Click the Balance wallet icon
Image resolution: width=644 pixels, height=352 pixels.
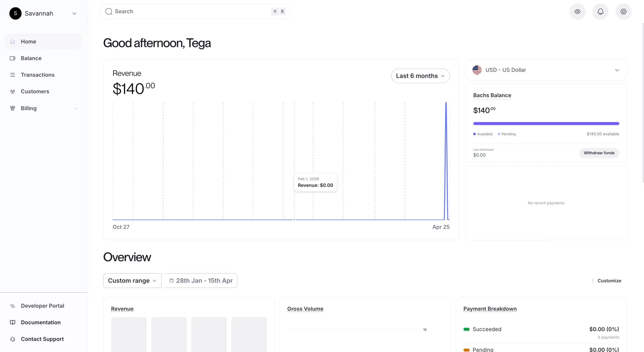pyautogui.click(x=13, y=58)
